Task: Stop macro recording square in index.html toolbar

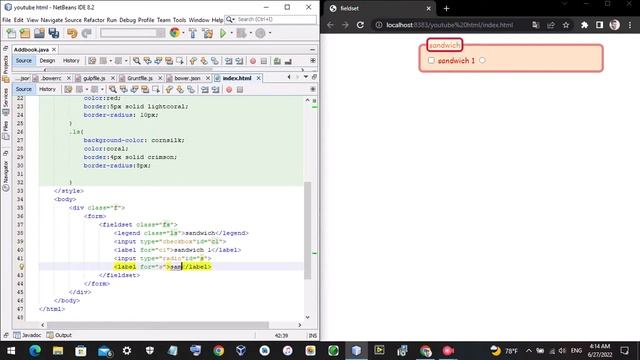Action: [240, 89]
